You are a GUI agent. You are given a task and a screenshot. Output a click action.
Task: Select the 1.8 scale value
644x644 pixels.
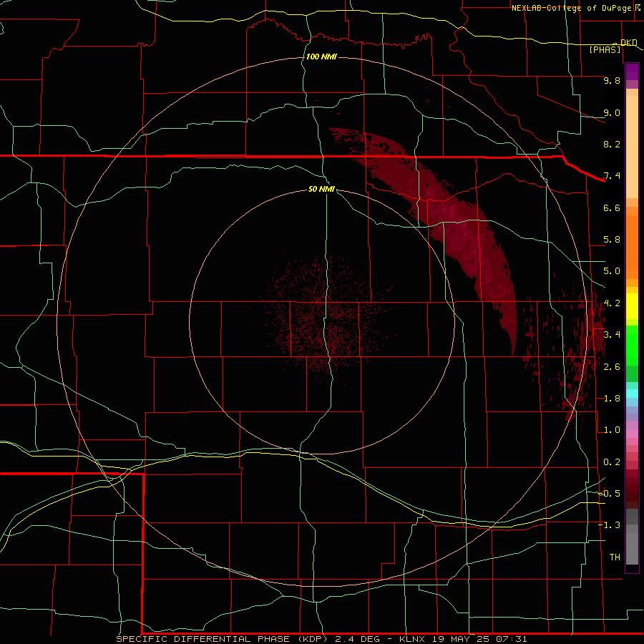612,399
